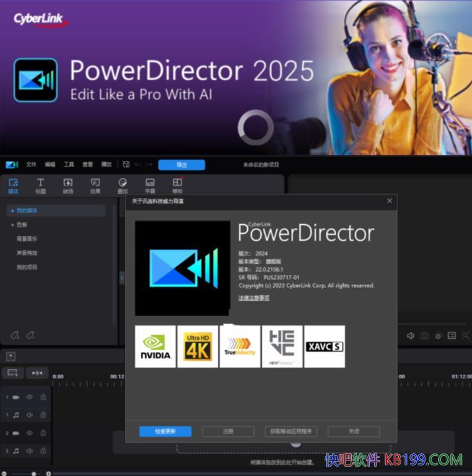Viewport: 472px width, 476px height.
Task: Click the Overlay (叠加) sticker icon
Action: tap(123, 185)
